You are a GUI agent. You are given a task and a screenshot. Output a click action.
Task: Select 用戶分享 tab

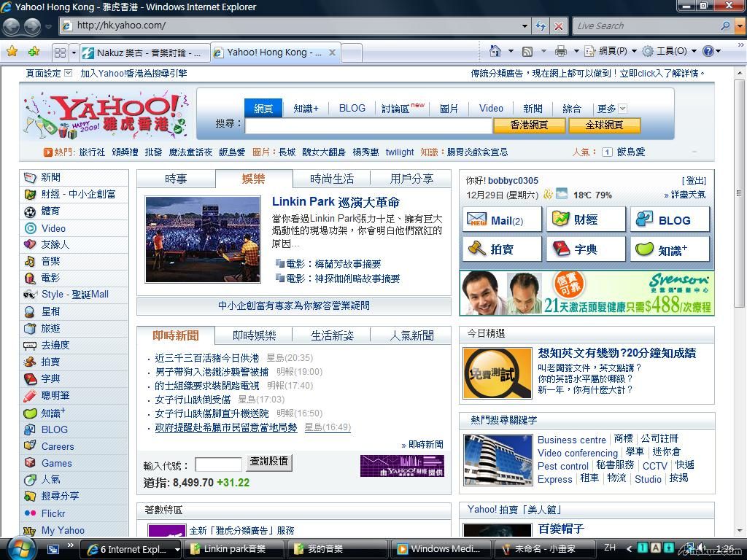pyautogui.click(x=411, y=179)
